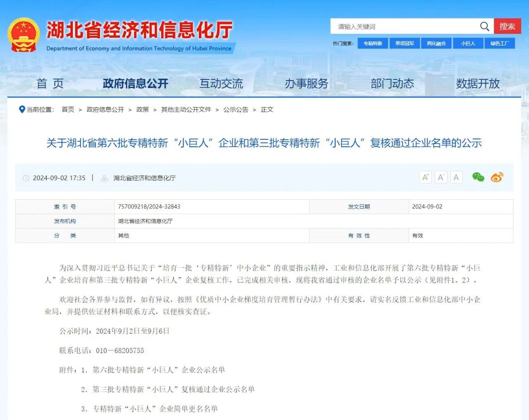This screenshot has width=529, height=420.
Task: Go to 互动交流 in main menu
Action: 221,84
